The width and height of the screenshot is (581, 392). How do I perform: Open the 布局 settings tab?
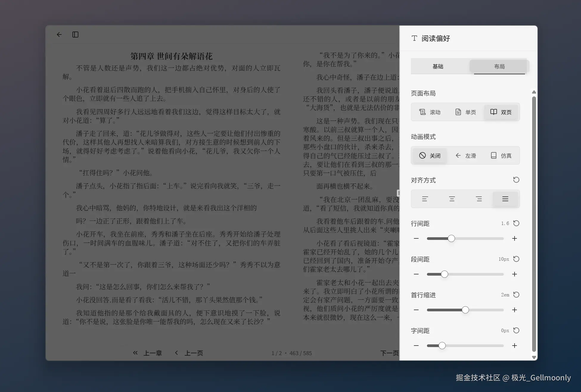[499, 66]
